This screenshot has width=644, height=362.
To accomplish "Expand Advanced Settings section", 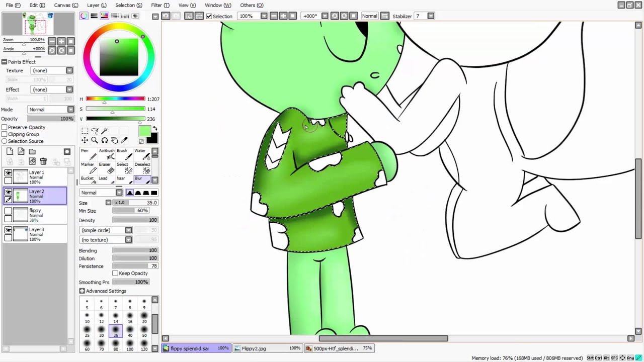I will [x=82, y=291].
